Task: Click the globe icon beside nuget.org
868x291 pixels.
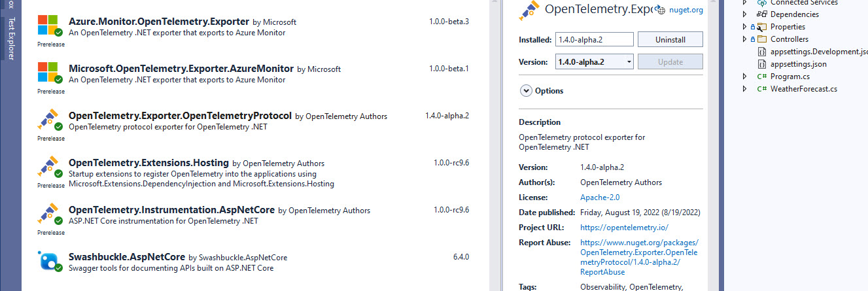Action: coord(661,10)
